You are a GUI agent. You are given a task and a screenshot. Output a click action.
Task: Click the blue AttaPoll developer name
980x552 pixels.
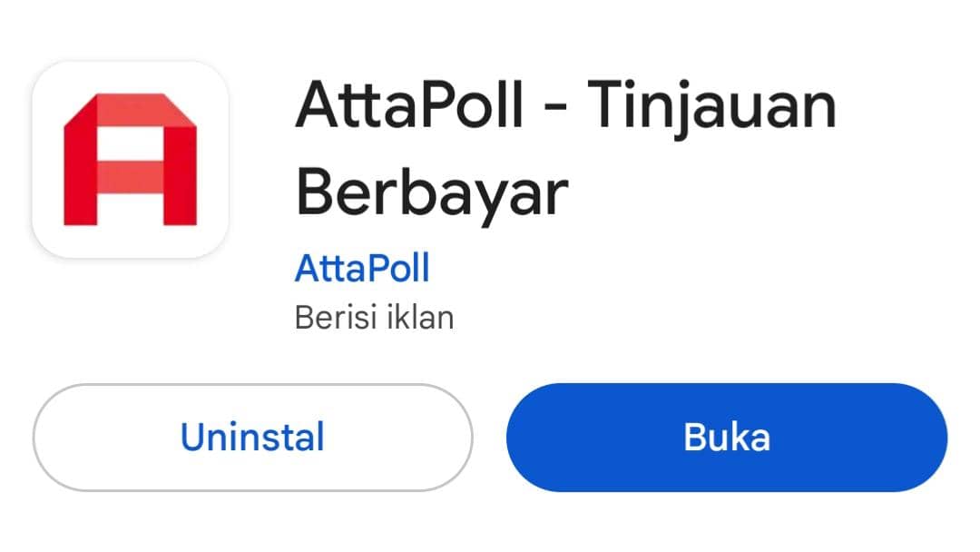pos(362,266)
